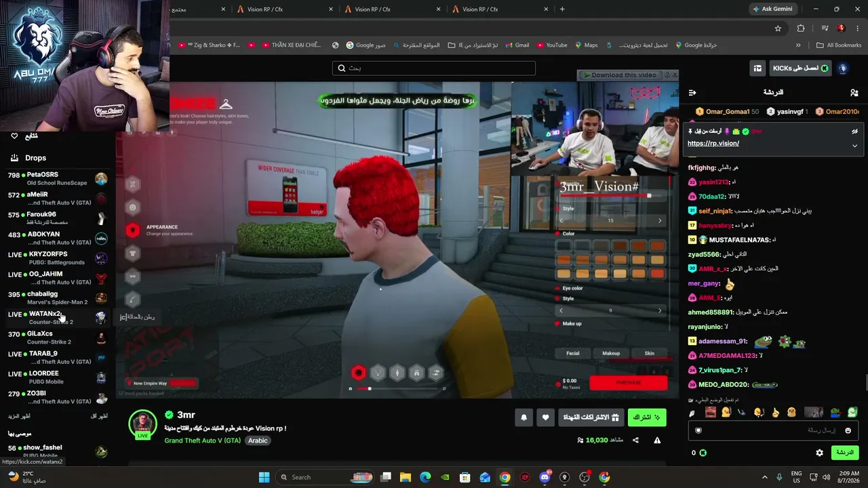
Task: Open the IE imports bookmarks folder
Action: 473,45
